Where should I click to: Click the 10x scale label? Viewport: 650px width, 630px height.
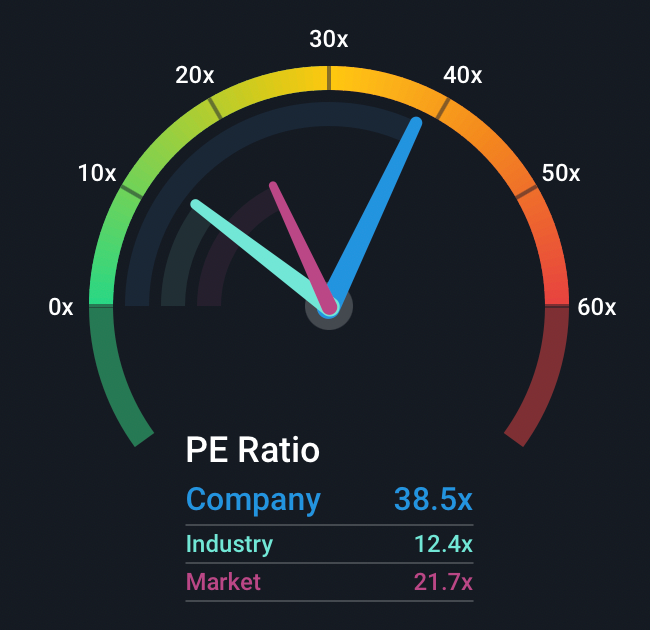97,173
